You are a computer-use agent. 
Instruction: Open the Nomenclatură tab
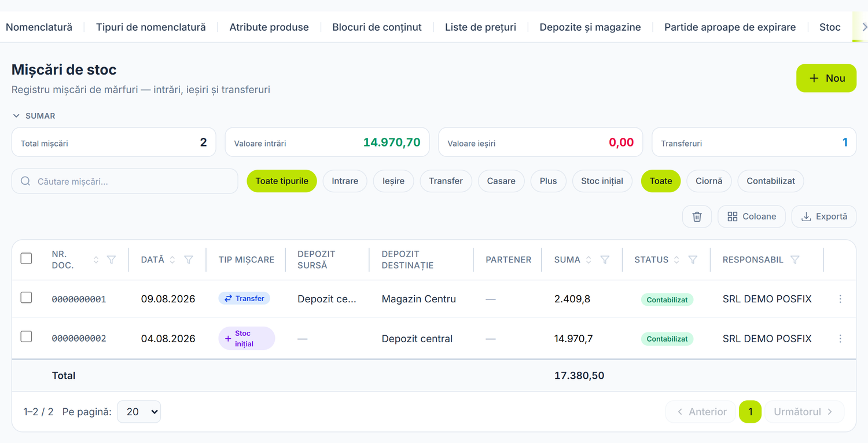pyautogui.click(x=39, y=27)
